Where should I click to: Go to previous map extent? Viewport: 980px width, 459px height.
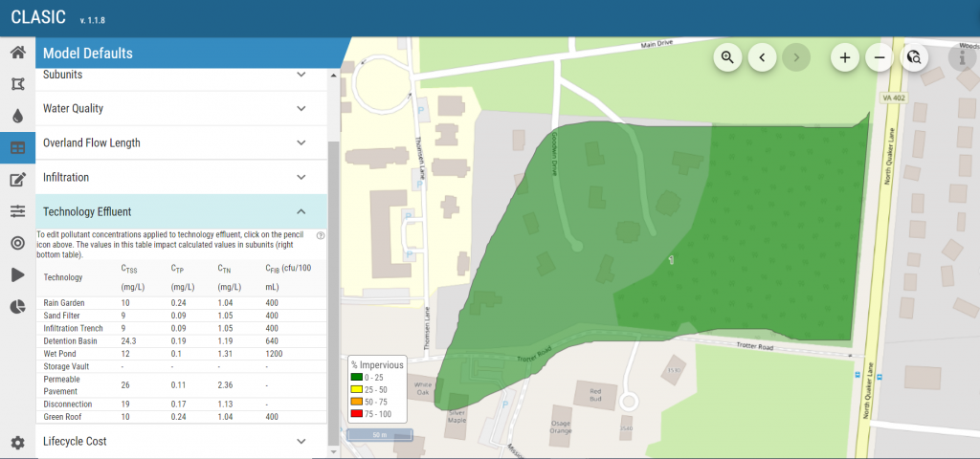tap(762, 57)
